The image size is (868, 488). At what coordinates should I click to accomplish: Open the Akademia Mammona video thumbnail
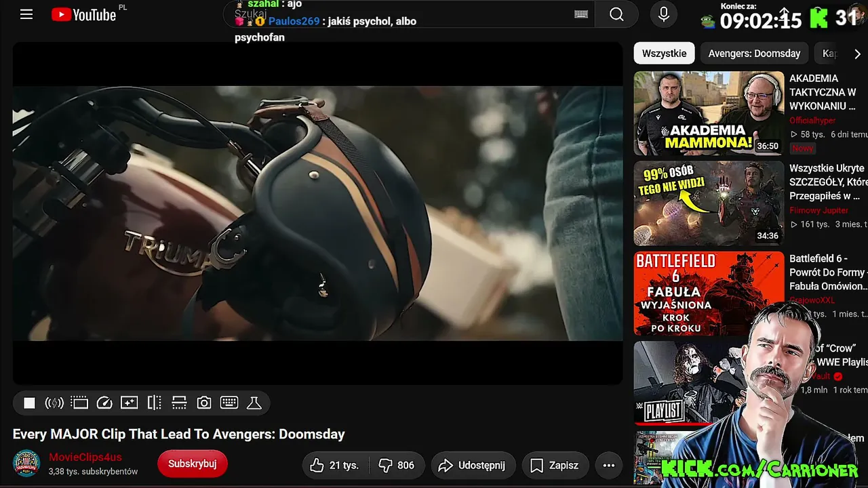coord(709,114)
